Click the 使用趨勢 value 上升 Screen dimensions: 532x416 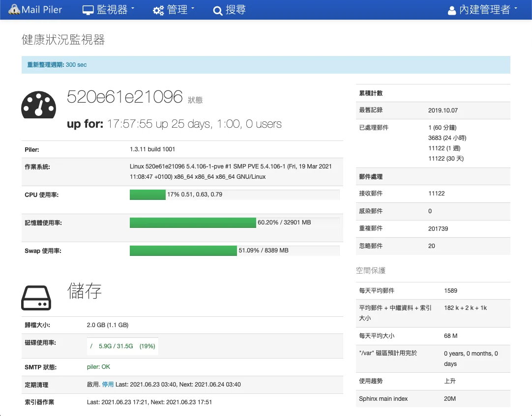point(450,381)
